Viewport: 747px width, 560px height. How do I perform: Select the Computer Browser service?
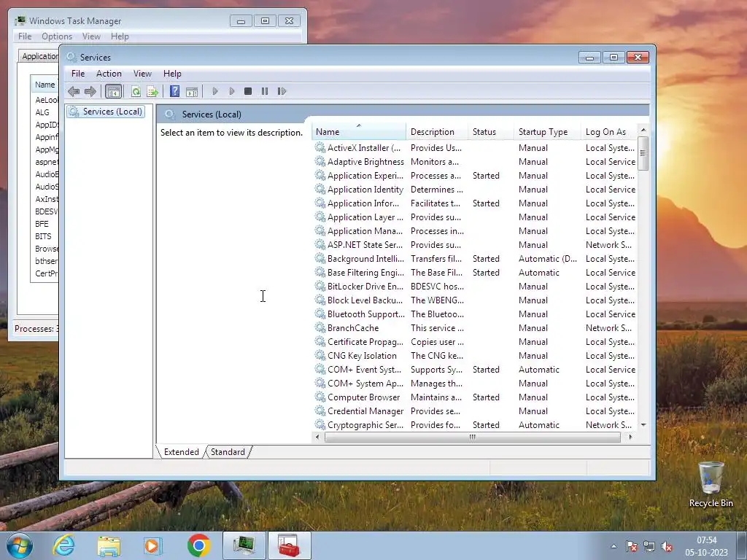click(475, 397)
